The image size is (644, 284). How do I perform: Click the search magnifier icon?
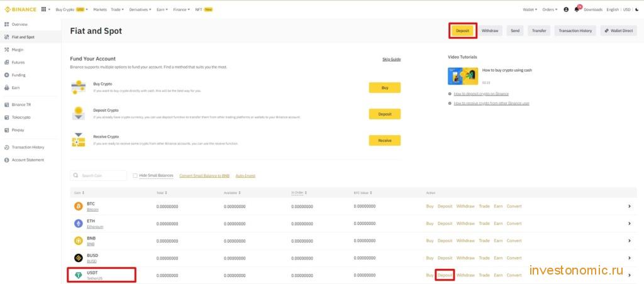(x=76, y=175)
